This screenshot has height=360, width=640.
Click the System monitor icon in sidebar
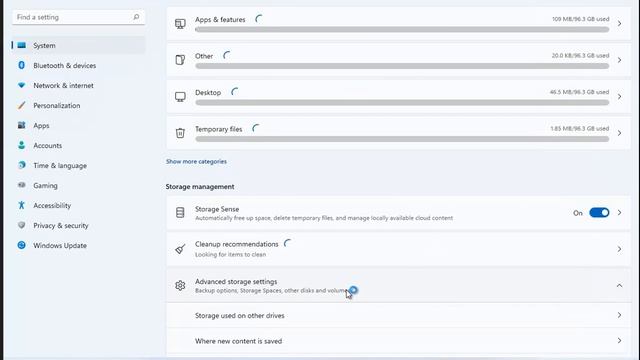tap(22, 45)
